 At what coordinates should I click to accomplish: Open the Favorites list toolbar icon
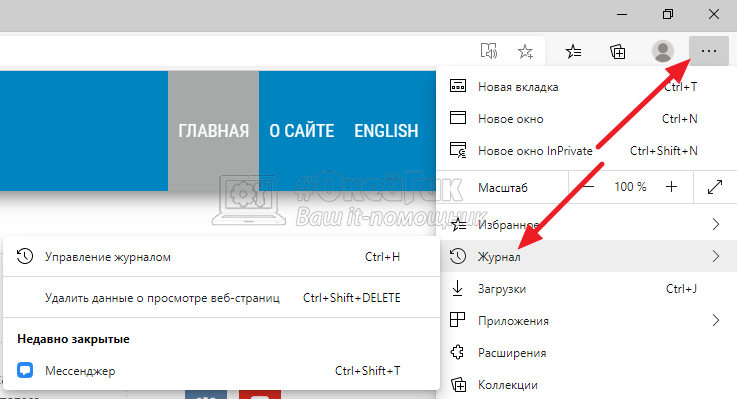point(573,51)
